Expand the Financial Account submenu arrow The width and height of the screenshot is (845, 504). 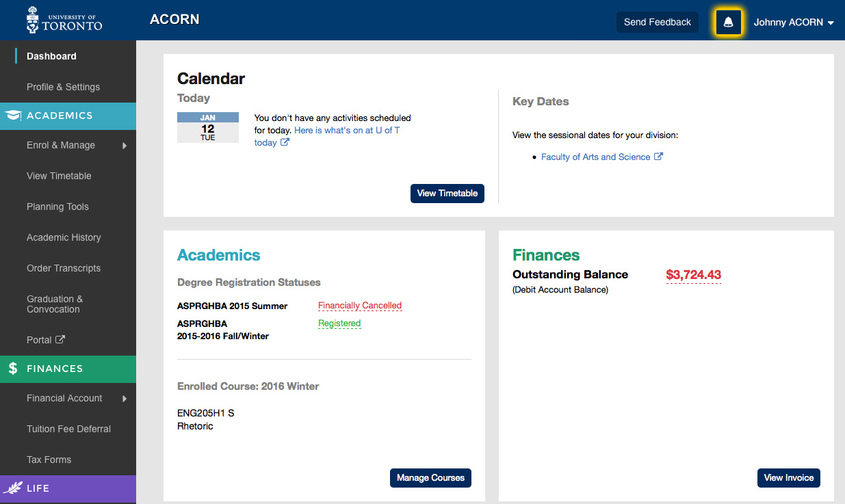click(x=125, y=398)
